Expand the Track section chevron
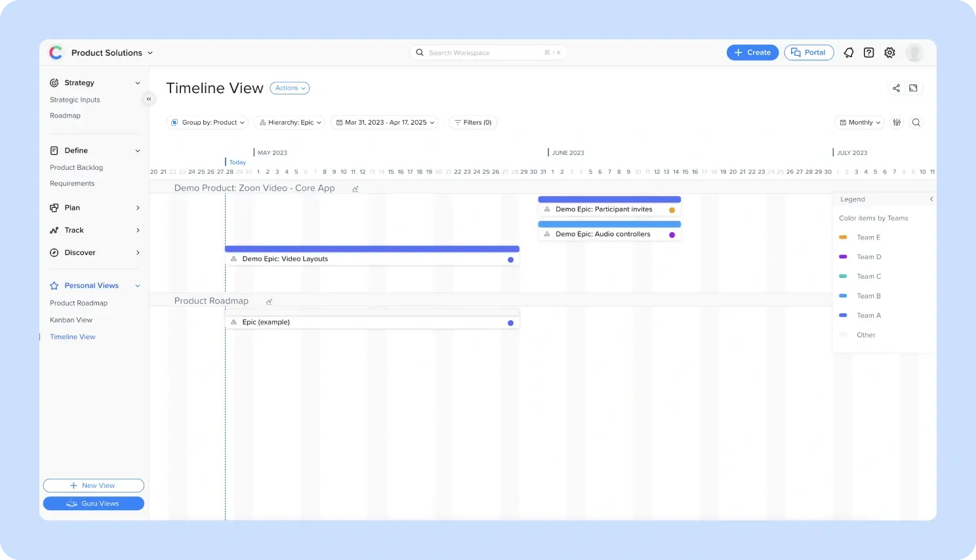 (138, 230)
